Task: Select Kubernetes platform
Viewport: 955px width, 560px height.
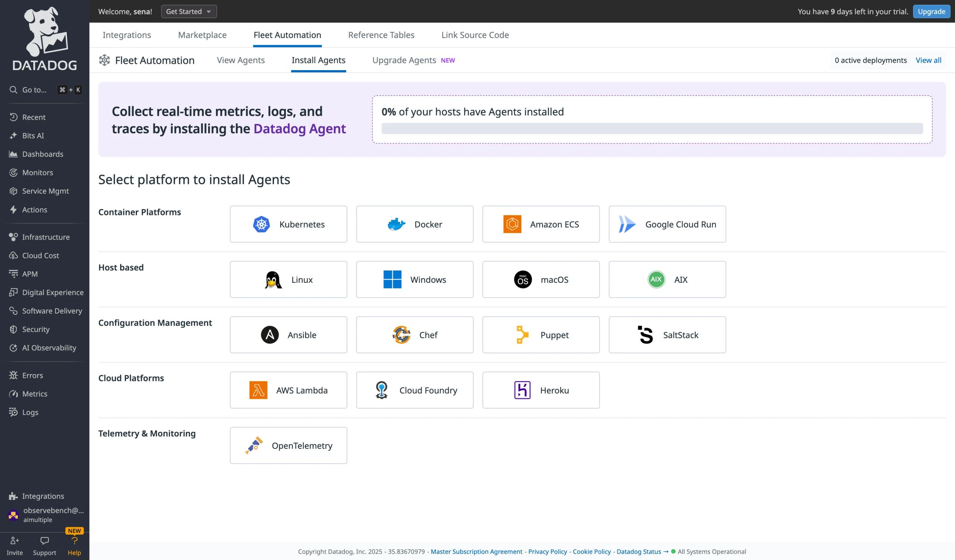Action: (x=288, y=224)
